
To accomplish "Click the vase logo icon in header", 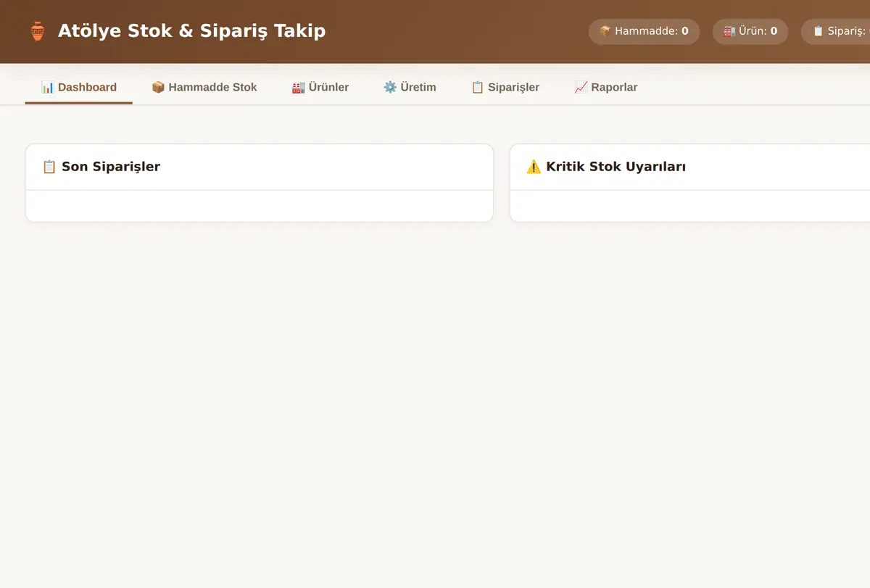I will [37, 31].
